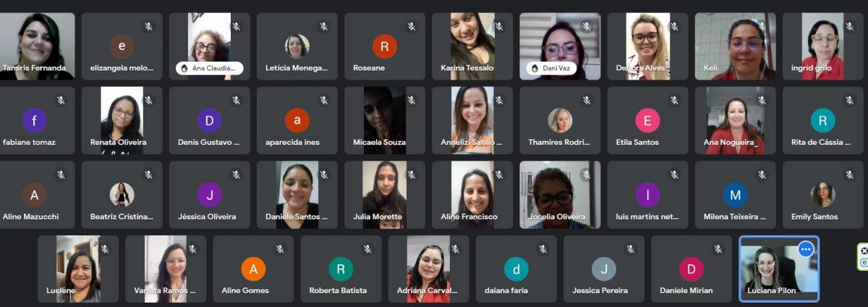868x307 pixels.
Task: Click muted mic icon on Aline Mazucchi tile
Action: point(61,174)
